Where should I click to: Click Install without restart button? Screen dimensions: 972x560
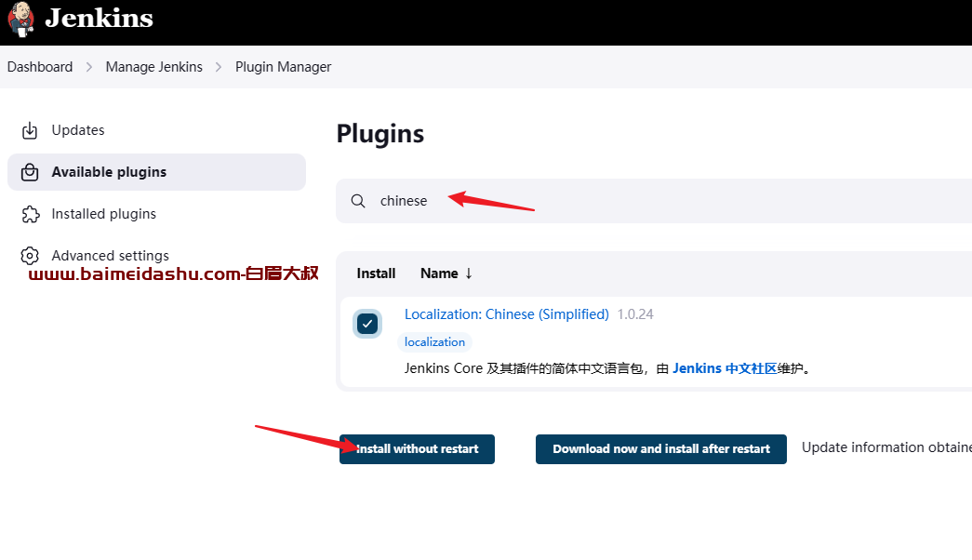pos(417,449)
